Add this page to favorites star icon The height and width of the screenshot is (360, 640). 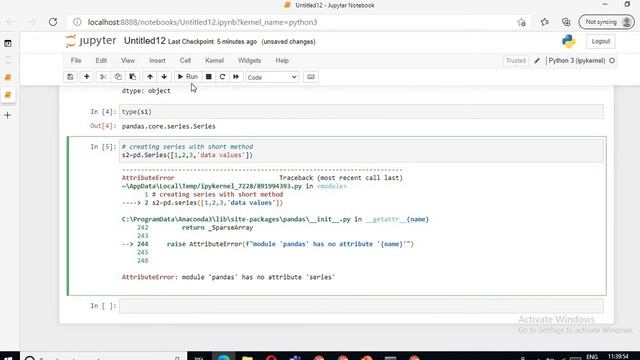521,22
